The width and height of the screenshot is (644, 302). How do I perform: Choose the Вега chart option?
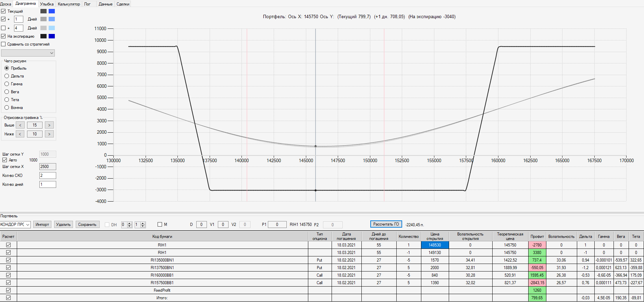pos(7,92)
